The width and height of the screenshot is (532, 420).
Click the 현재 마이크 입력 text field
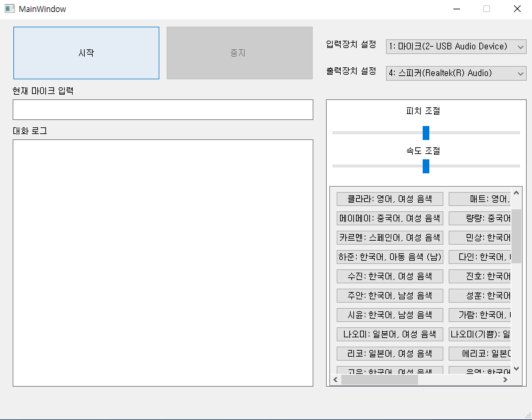[163, 109]
